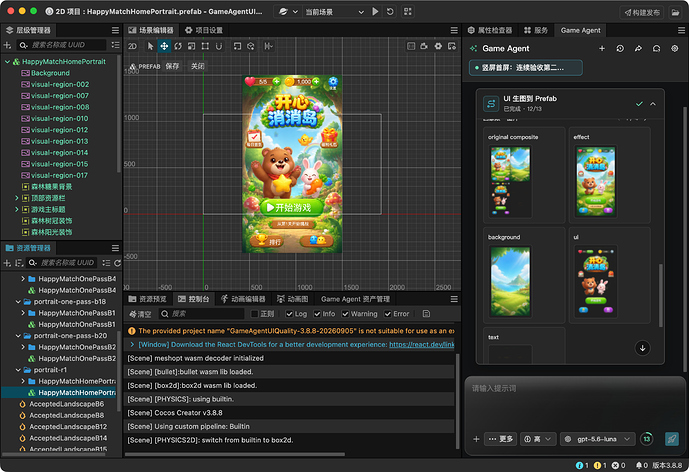Screen dimensions: 689x472
Task: Click the reference image icon in scene toolbar
Action: (x=452, y=46)
